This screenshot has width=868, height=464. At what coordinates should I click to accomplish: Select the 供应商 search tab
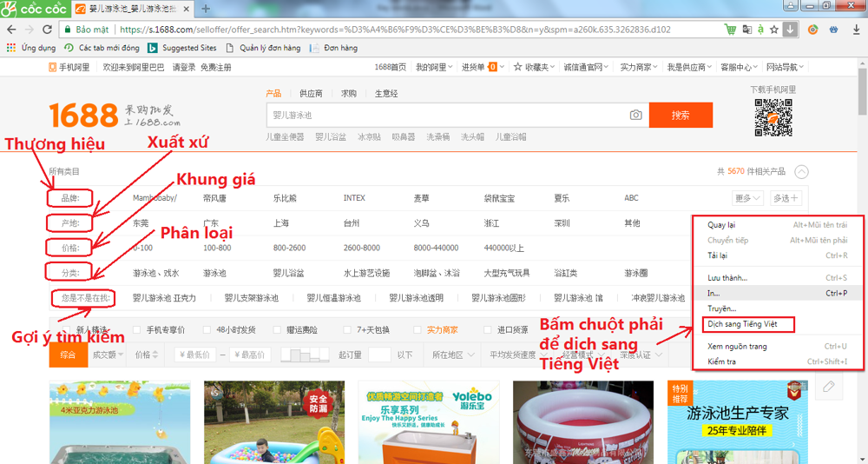[x=311, y=94]
